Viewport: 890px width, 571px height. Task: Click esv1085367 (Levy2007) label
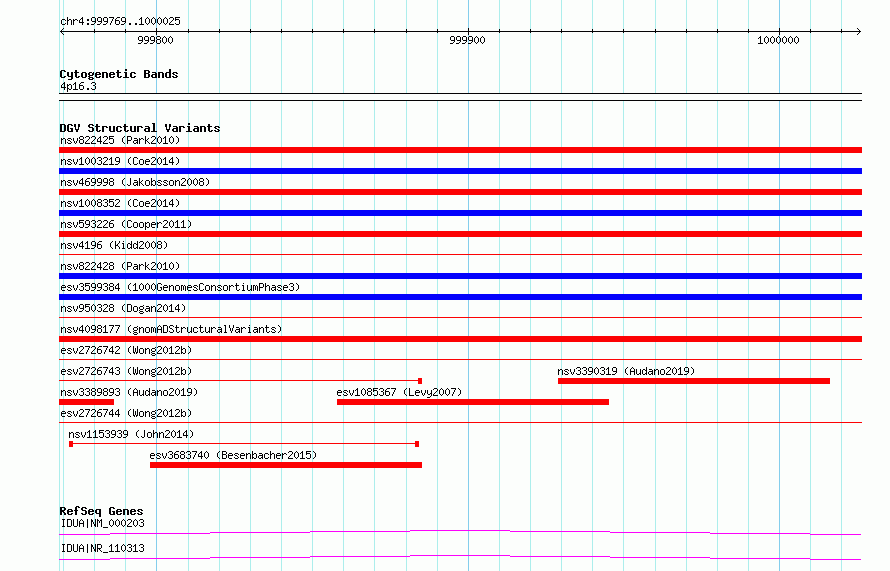tap(399, 392)
